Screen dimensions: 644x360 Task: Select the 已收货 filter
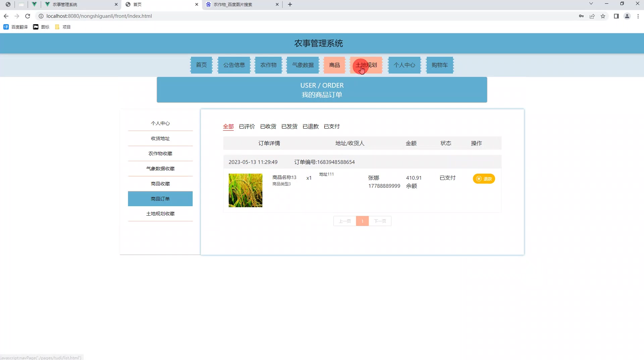(268, 126)
